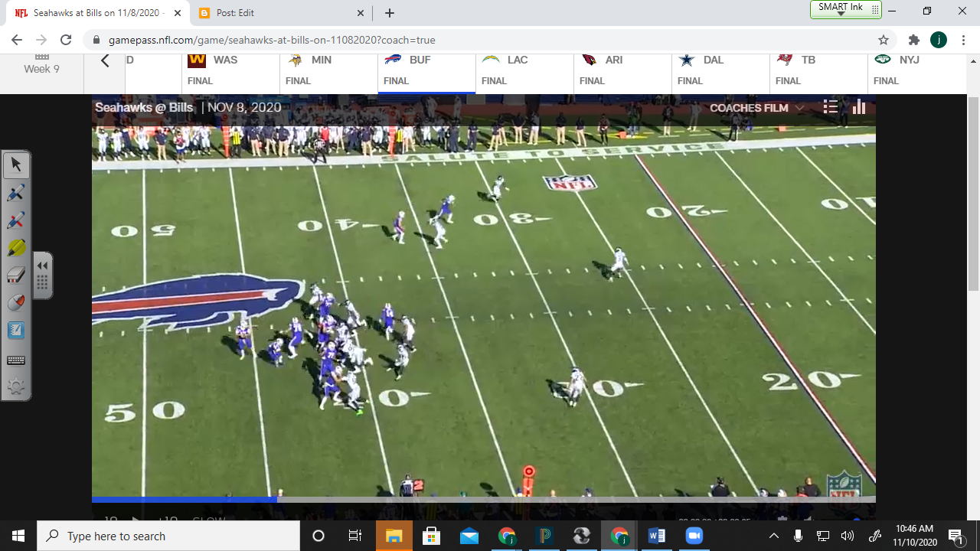
Task: Select the ARI final game
Action: 622,73
